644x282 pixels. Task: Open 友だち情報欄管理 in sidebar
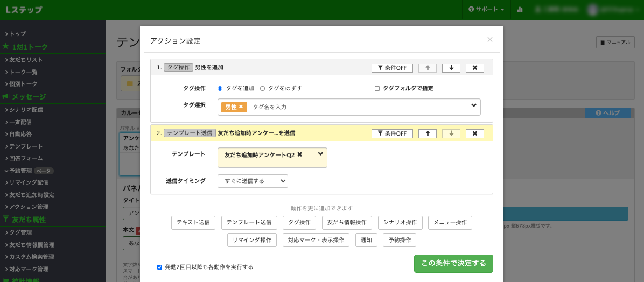coord(32,245)
